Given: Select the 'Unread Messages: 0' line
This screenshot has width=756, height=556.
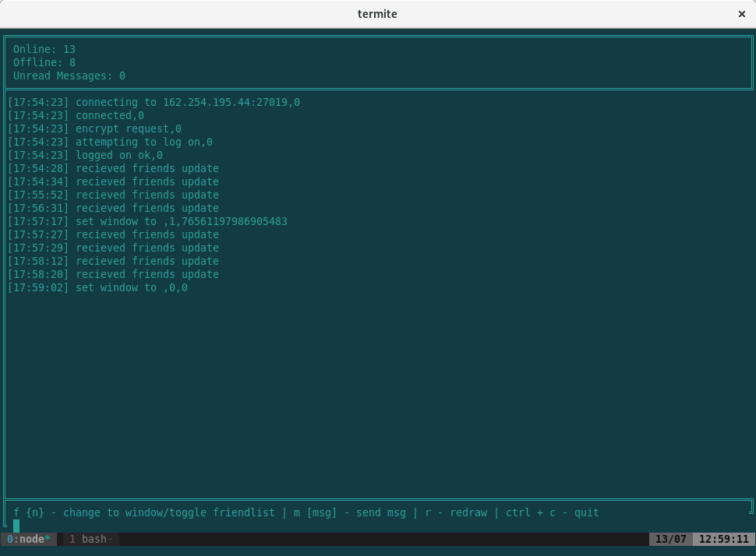Looking at the screenshot, I should (69, 76).
